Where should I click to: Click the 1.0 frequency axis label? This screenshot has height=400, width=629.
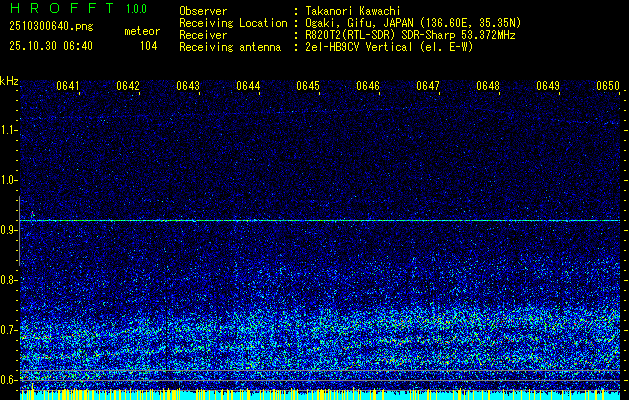8,180
